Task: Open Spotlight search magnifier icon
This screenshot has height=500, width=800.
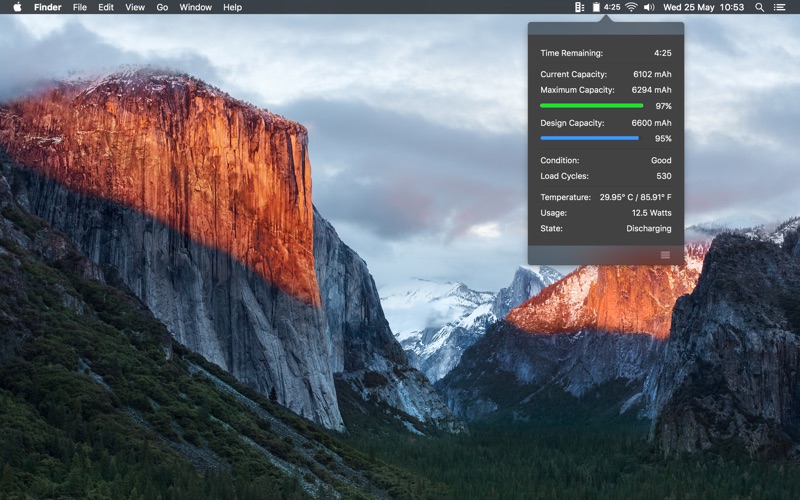Action: (x=759, y=7)
